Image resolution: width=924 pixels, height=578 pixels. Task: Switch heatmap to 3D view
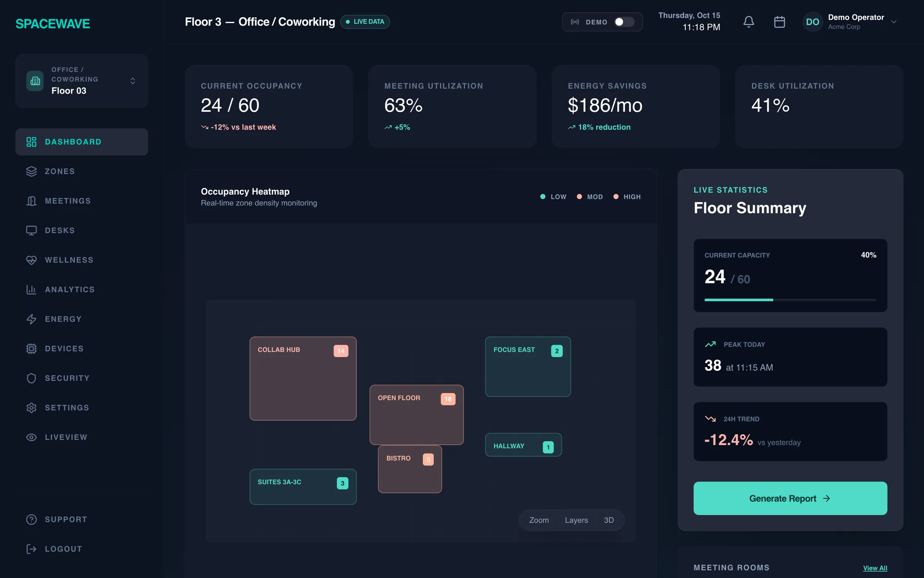click(x=608, y=520)
